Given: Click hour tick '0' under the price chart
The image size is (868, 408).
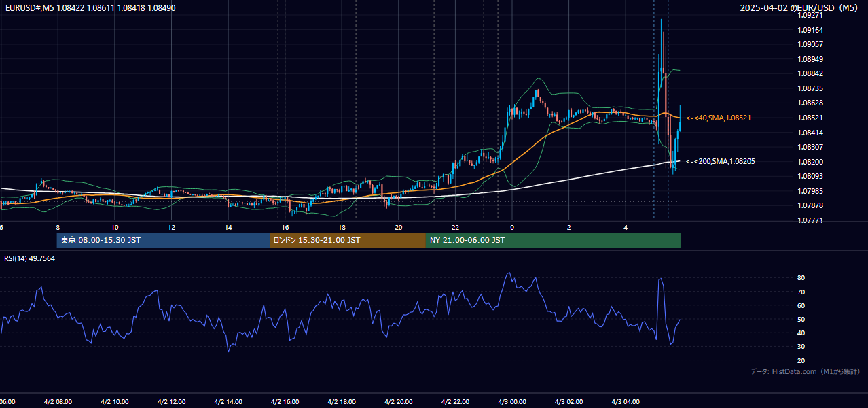Looking at the screenshot, I should click(x=513, y=227).
